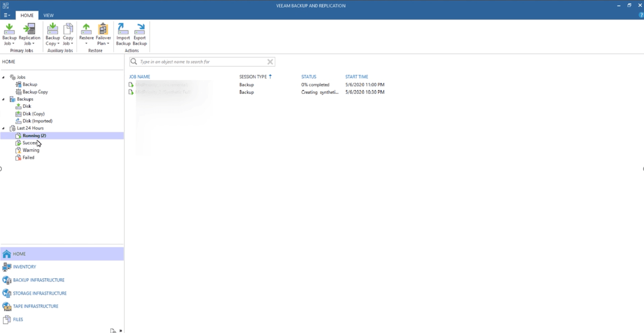Click the navigation pane overflow chevron

(x=121, y=331)
